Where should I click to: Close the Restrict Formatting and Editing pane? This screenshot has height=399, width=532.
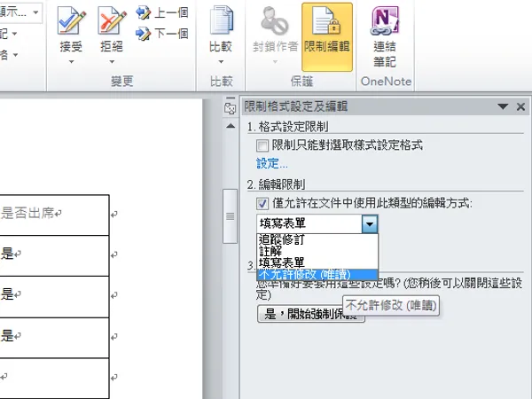[520, 107]
